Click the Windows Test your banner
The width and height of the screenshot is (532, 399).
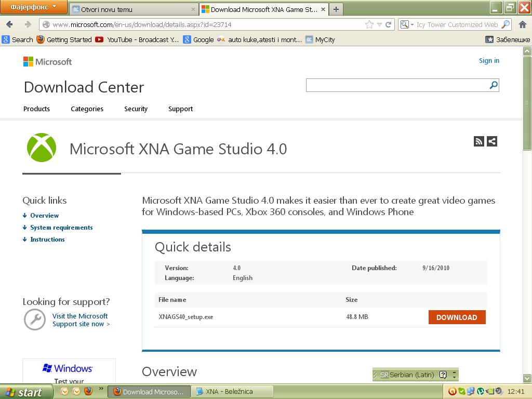pos(69,371)
